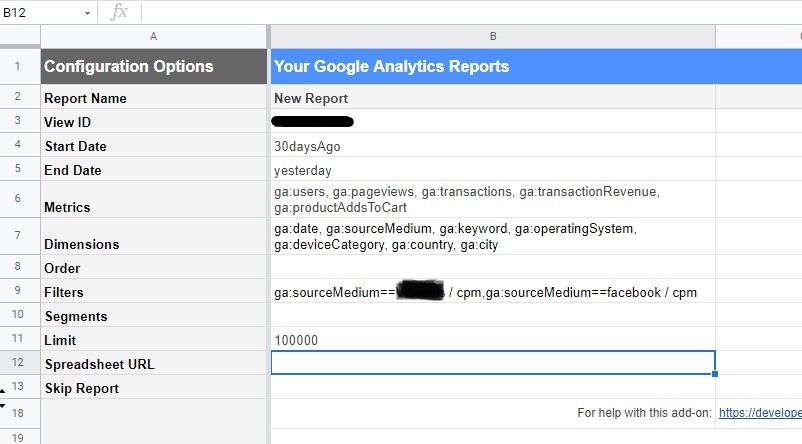Expand hidden rows below row 13
The image size is (802, 444).
pyautogui.click(x=3, y=406)
